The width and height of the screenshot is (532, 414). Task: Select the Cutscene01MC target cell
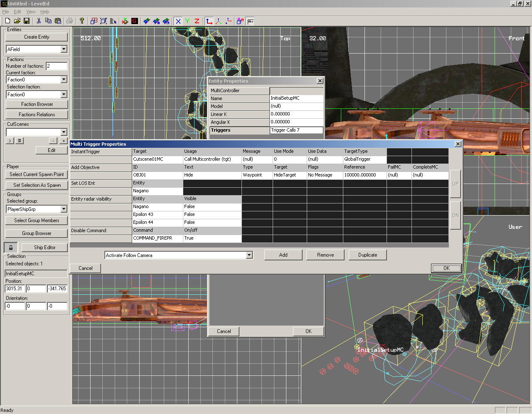coord(158,159)
